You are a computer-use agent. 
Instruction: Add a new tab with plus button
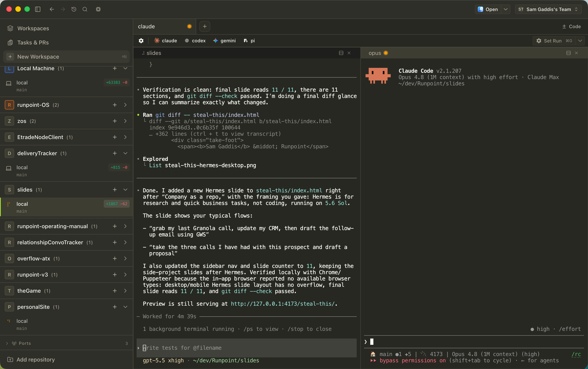(205, 26)
